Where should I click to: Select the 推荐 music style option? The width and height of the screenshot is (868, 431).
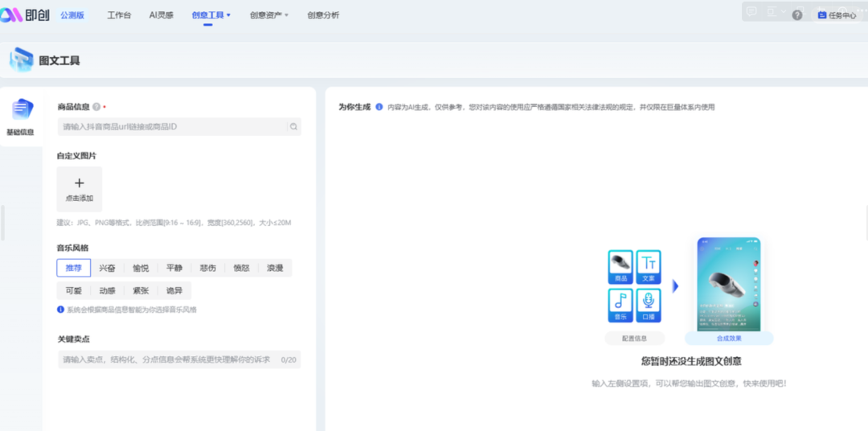click(73, 268)
